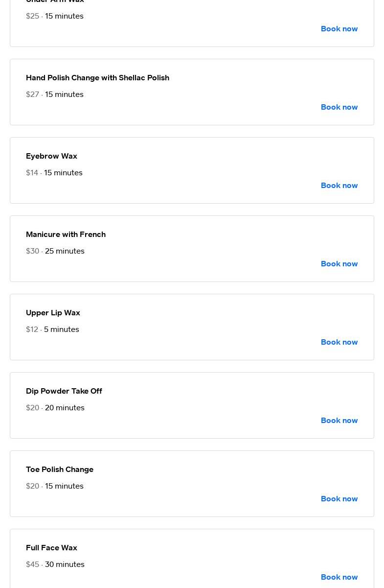The width and height of the screenshot is (384, 588).
Task: Open the Dip Powder Take Off title
Action: (x=64, y=391)
